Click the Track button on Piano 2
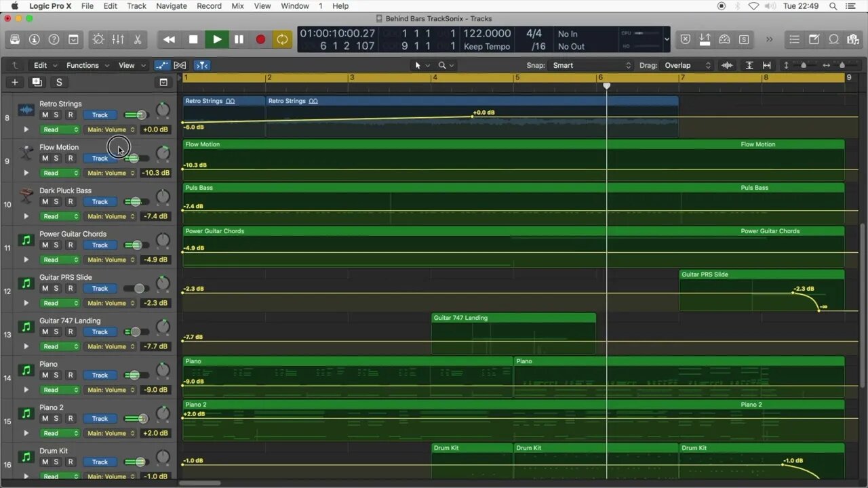 pos(100,419)
